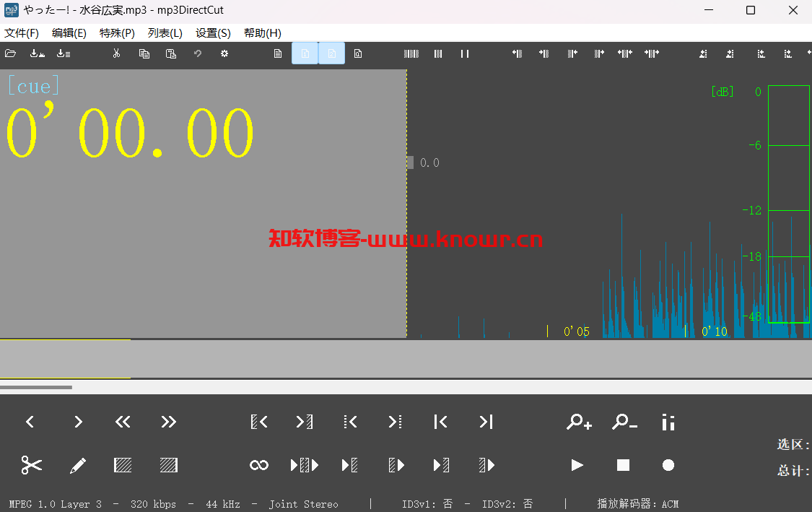Viewport: 812px width, 512px height.
Task: Click the settings gear icon in the toolbar
Action: [x=224, y=53]
